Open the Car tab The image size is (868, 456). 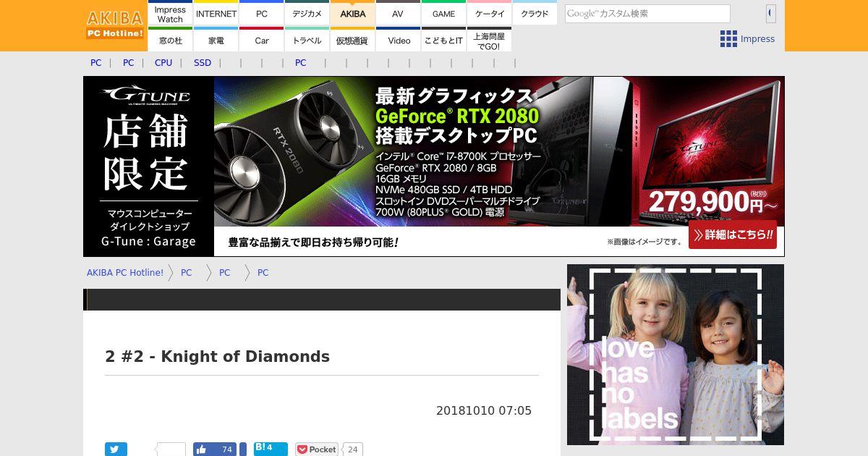click(262, 40)
